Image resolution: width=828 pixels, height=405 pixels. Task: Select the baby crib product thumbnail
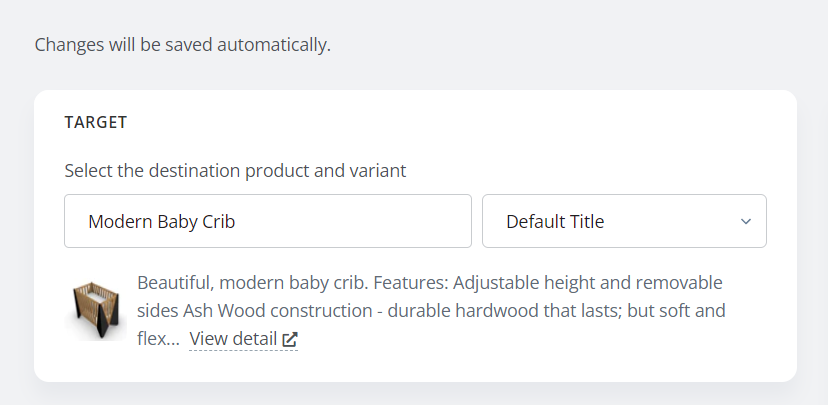point(96,310)
